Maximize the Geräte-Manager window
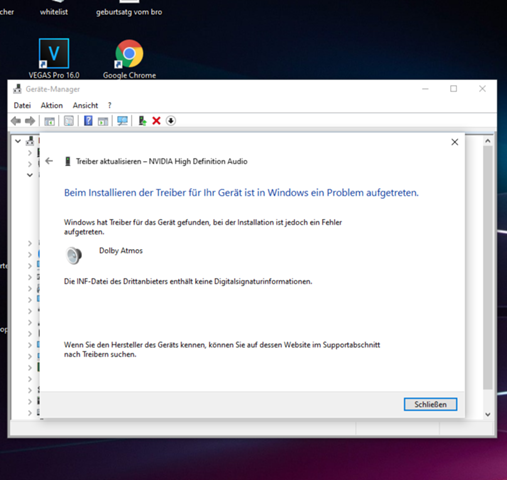Image resolution: width=507 pixels, height=480 pixels. (x=453, y=89)
